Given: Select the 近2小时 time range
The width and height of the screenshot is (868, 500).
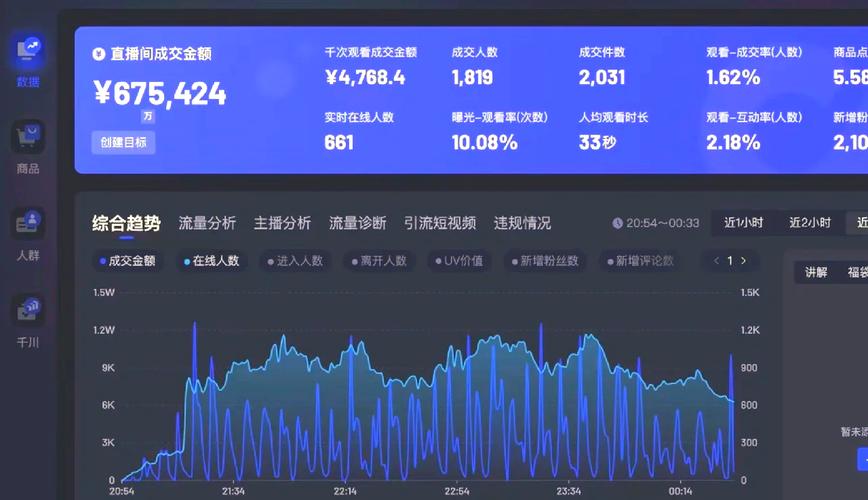Looking at the screenshot, I should [810, 223].
